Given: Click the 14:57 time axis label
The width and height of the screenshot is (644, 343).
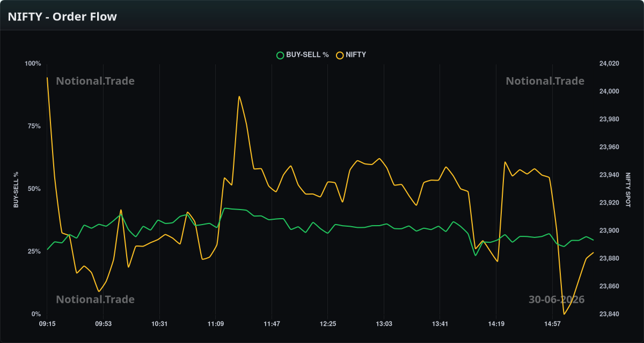Looking at the screenshot, I should (x=552, y=324).
